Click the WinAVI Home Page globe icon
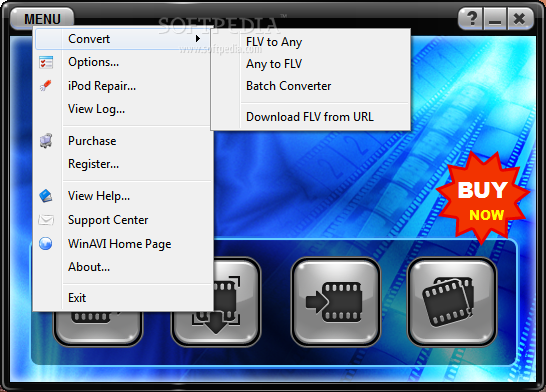Image resolution: width=546 pixels, height=392 pixels. click(46, 244)
